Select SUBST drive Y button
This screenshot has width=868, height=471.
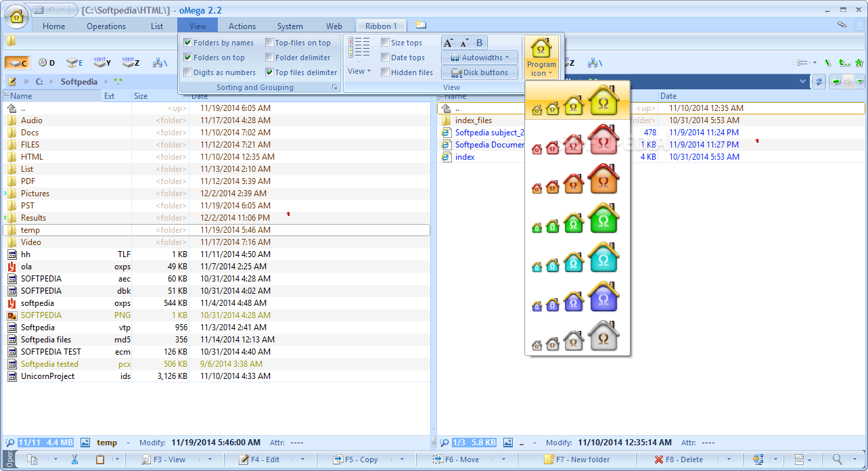pyautogui.click(x=102, y=63)
